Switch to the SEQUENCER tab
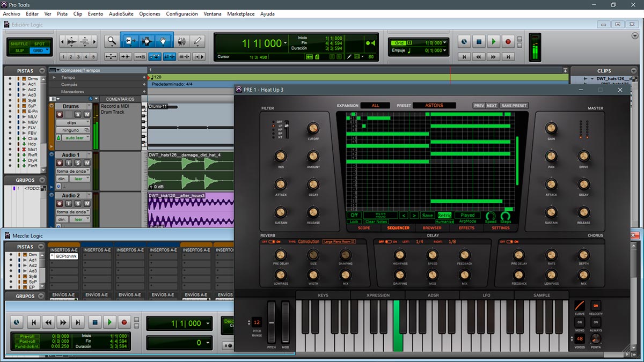644x362 pixels. point(399,228)
